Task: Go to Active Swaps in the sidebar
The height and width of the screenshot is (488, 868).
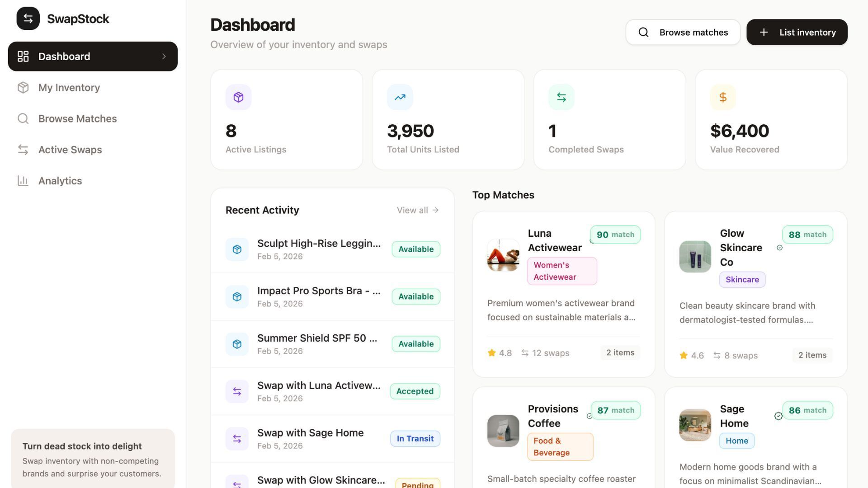Action: coord(70,150)
